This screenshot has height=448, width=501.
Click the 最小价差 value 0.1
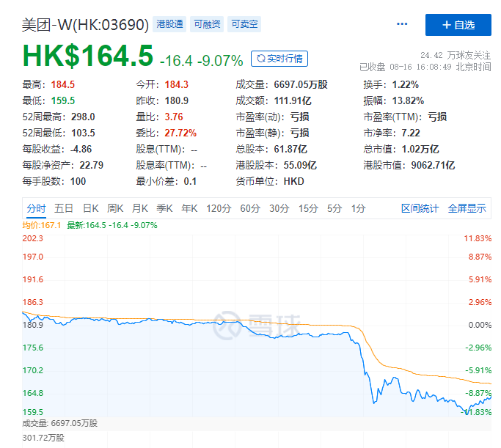click(x=190, y=181)
